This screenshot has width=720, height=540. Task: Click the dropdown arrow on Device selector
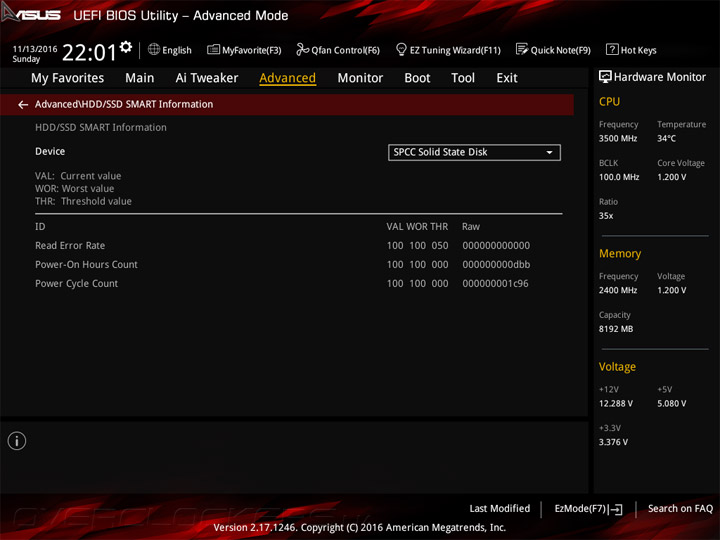[x=549, y=152]
